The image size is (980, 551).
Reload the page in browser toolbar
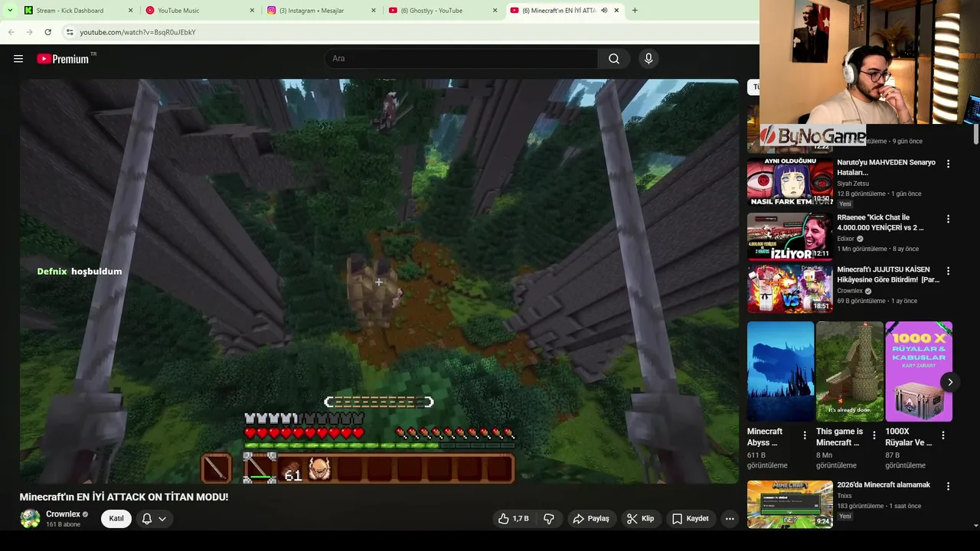[47, 32]
